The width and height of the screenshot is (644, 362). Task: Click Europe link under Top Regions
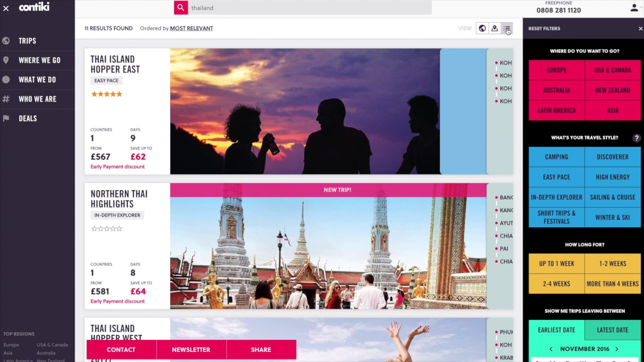pyautogui.click(x=11, y=345)
